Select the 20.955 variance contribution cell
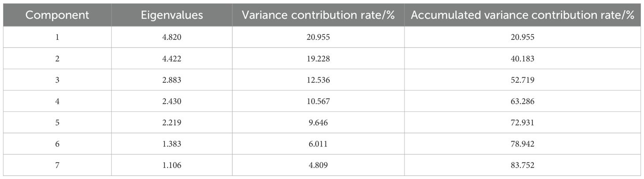The image size is (644, 179). (x=318, y=37)
